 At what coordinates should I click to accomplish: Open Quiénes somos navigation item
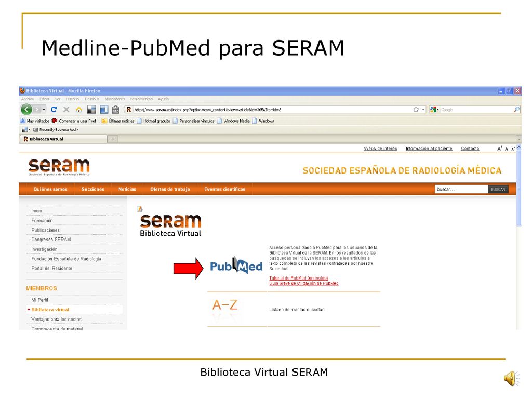(50, 189)
